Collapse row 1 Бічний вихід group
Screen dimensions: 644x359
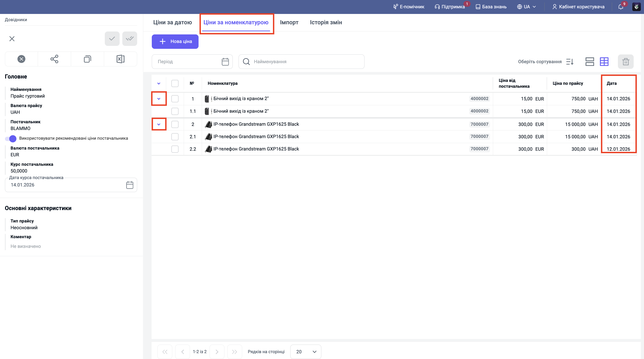(159, 99)
